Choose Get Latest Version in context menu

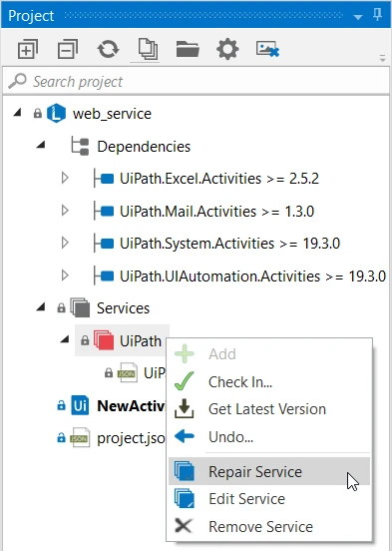click(269, 409)
